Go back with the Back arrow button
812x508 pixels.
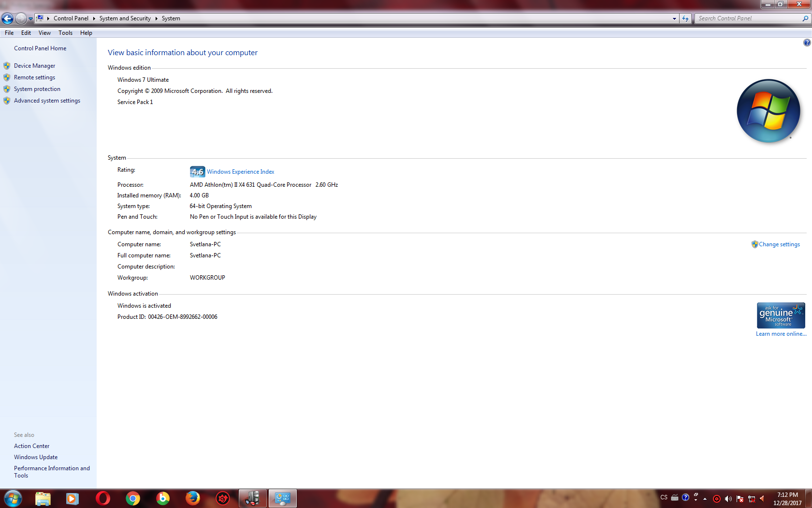click(7, 18)
